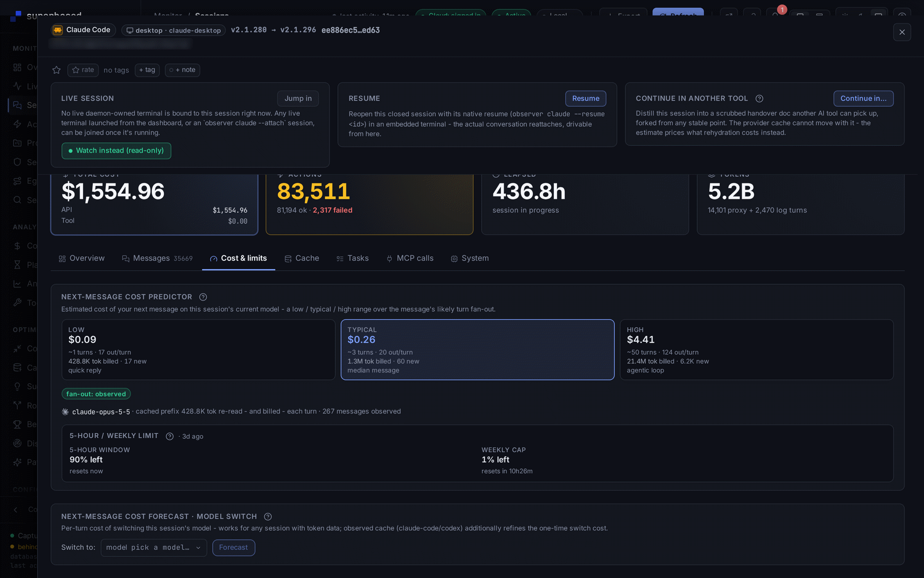Open help for 5-Hour / Weekly Limit
The height and width of the screenshot is (578, 924).
tap(169, 436)
